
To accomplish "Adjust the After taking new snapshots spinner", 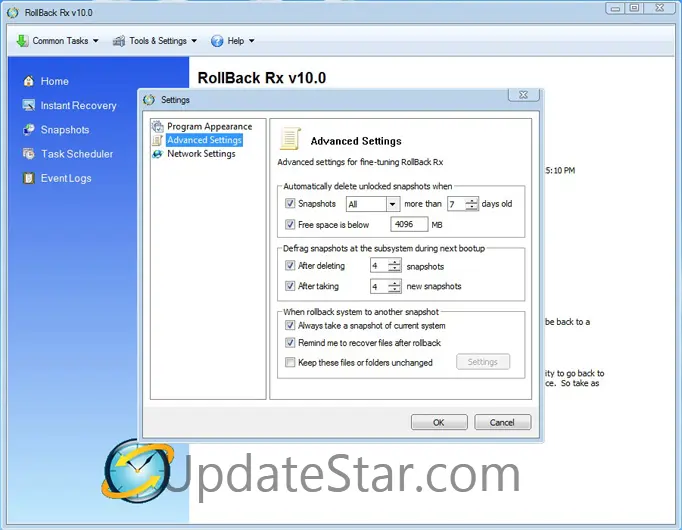I will [394, 286].
